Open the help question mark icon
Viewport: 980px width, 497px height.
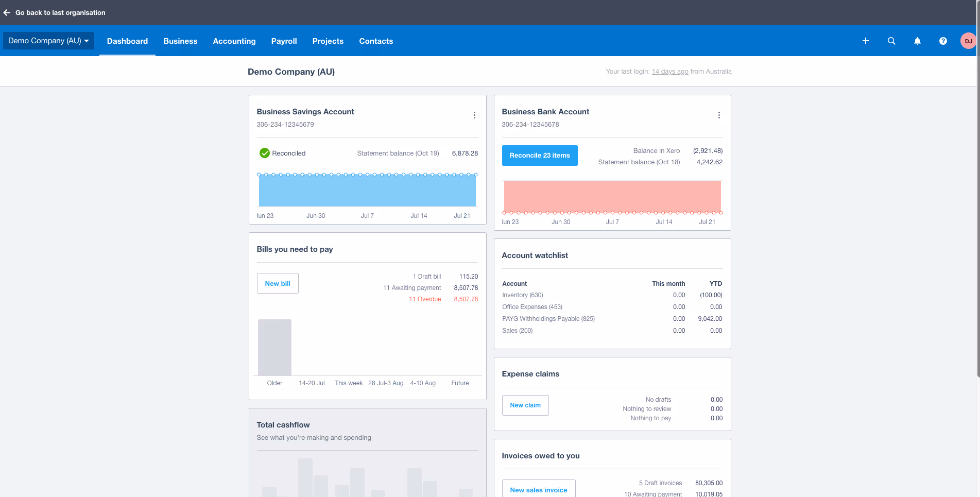(943, 41)
